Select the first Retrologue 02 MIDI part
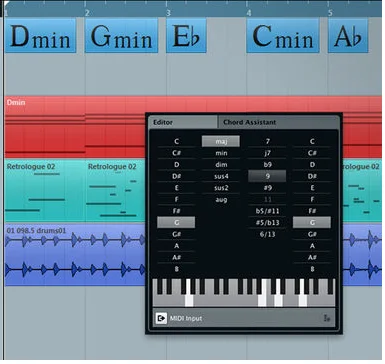This screenshot has height=364, width=385. [45, 191]
